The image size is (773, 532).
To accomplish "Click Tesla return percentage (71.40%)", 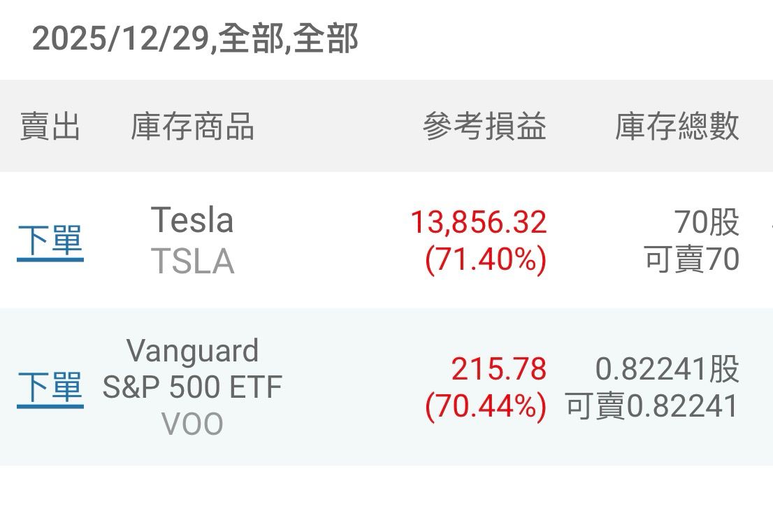I will coord(486,260).
